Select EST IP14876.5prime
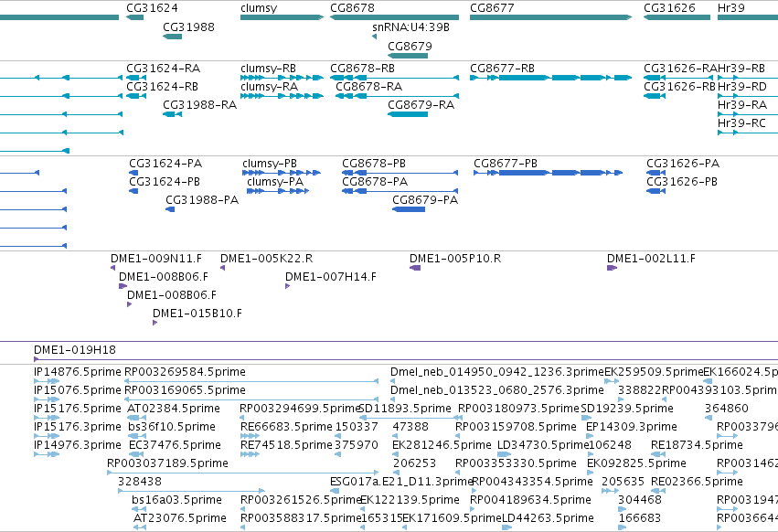This screenshot has height=532, width=778. click(47, 381)
